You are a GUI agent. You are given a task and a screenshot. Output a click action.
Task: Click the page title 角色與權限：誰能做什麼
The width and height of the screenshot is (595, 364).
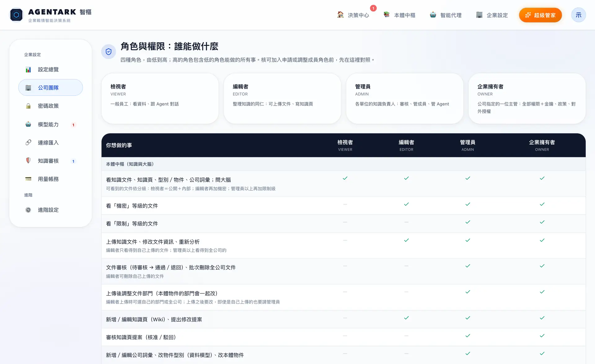click(170, 46)
